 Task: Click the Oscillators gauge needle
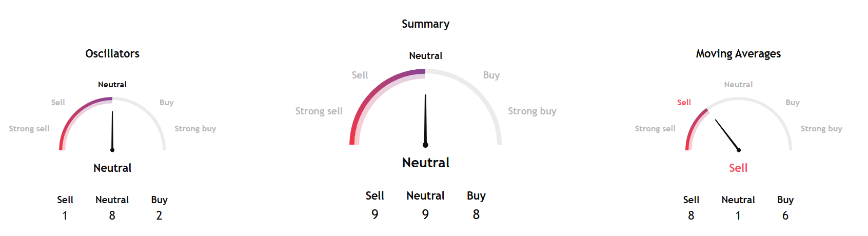(112, 131)
